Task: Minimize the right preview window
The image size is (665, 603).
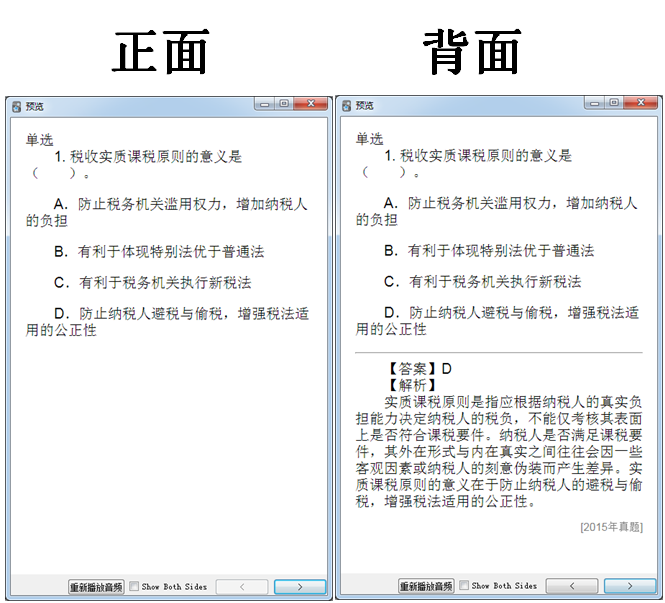Action: point(595,103)
